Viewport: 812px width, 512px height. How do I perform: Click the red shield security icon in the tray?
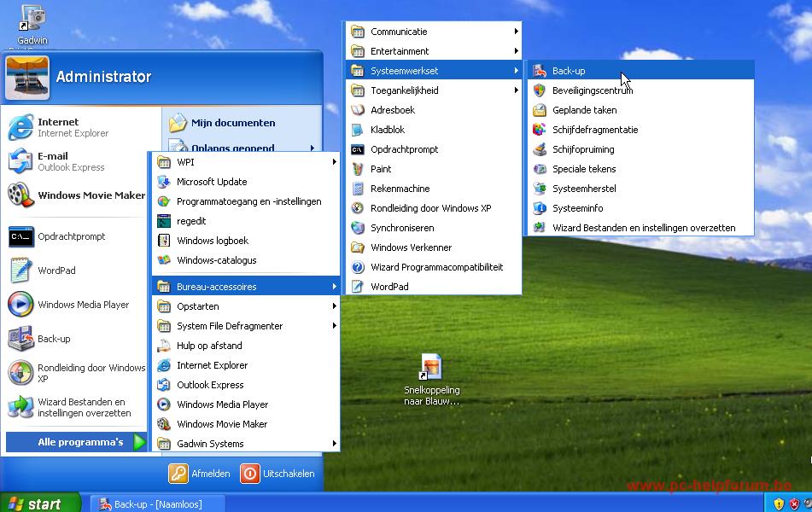(x=794, y=503)
